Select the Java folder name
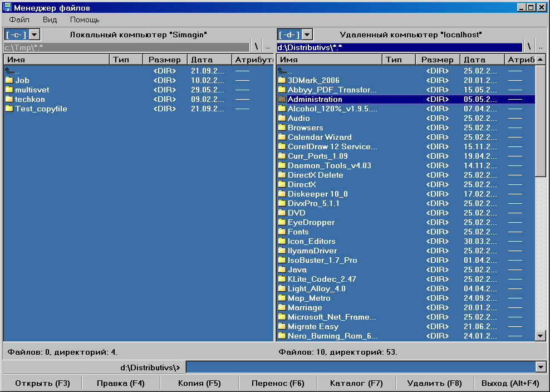Image resolution: width=550 pixels, height=392 pixels. [297, 270]
